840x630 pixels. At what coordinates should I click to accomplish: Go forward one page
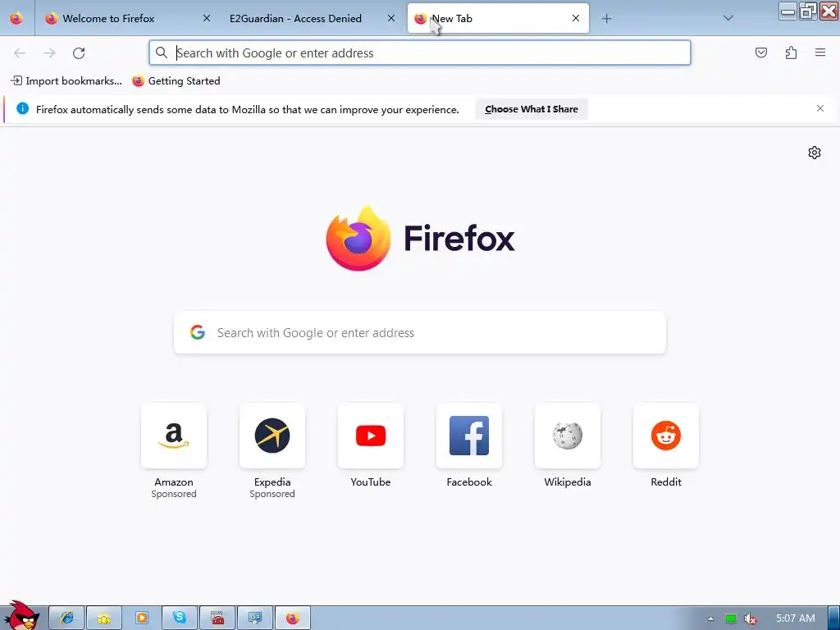pos(49,53)
